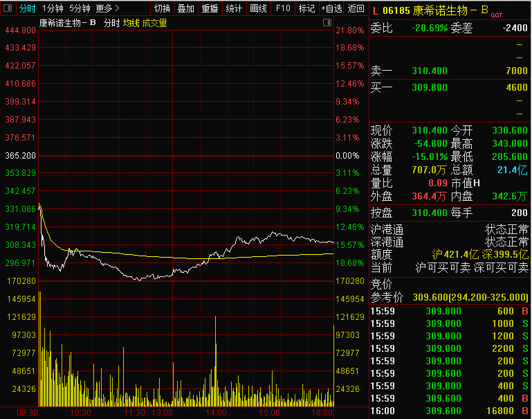Click the 卖一 ask price 310.400
This screenshot has width=532, height=419.
click(x=430, y=71)
